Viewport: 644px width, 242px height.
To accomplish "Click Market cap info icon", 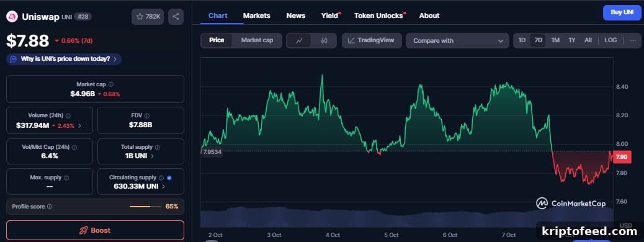I will (111, 84).
